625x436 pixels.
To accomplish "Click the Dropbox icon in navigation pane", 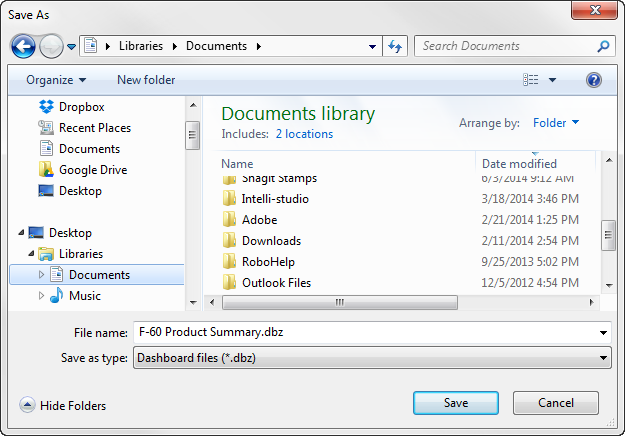I will click(46, 107).
